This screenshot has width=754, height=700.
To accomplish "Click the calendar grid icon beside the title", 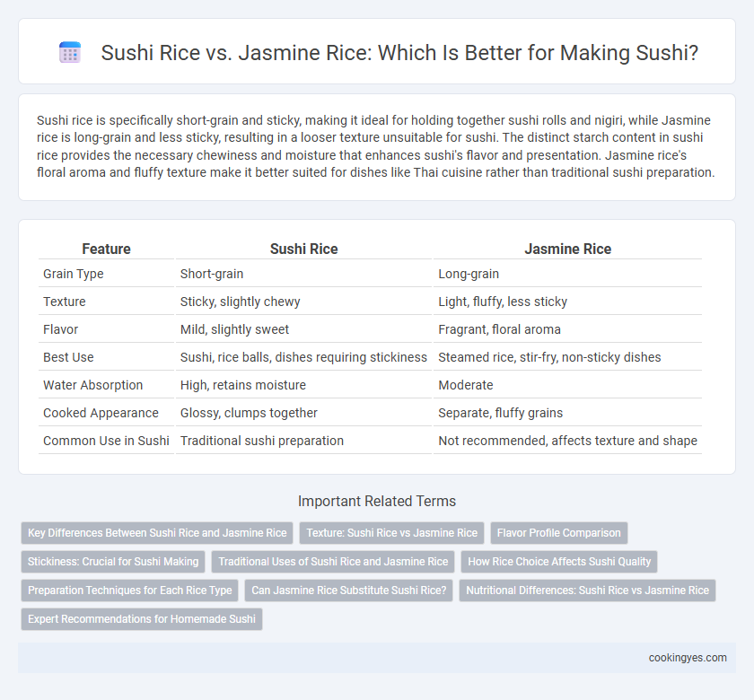I will click(x=70, y=52).
